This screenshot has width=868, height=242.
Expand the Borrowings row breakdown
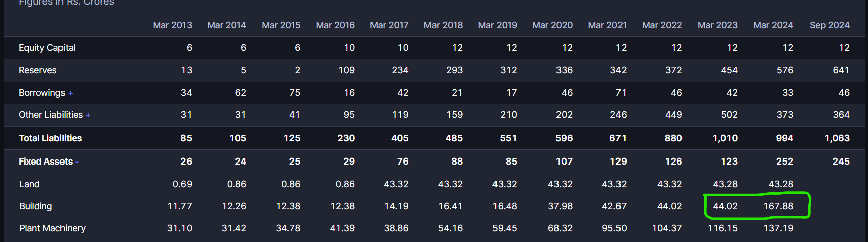71,93
